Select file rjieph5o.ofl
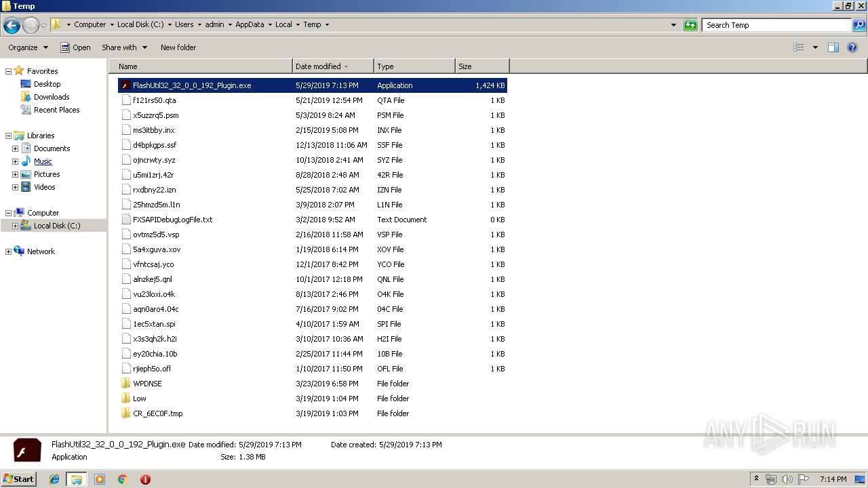 point(151,369)
